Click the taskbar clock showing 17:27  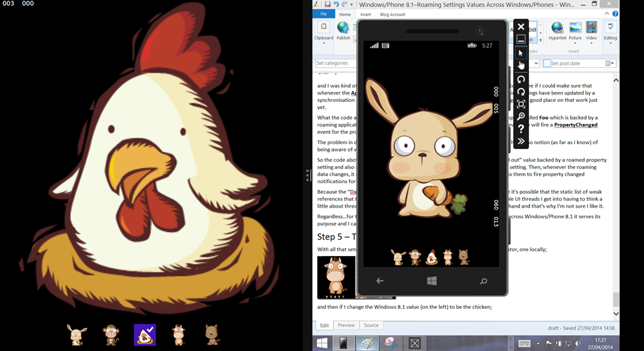coord(601,343)
